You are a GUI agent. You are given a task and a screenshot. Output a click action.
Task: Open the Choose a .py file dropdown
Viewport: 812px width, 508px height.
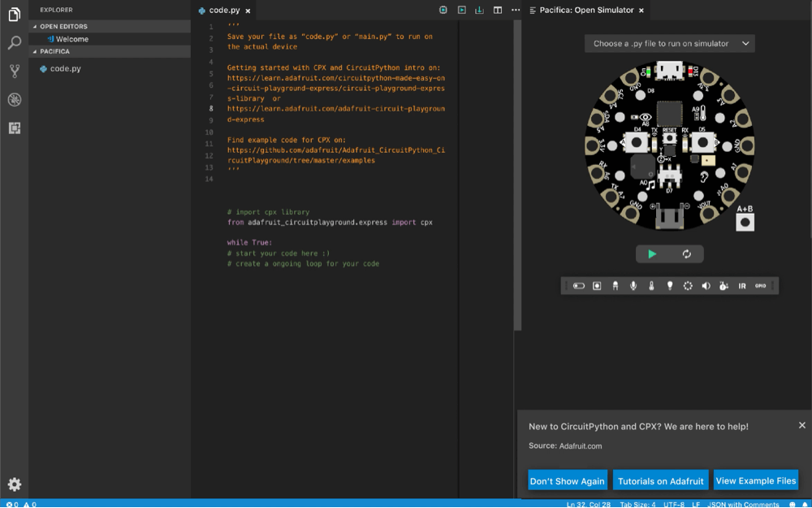click(670, 44)
